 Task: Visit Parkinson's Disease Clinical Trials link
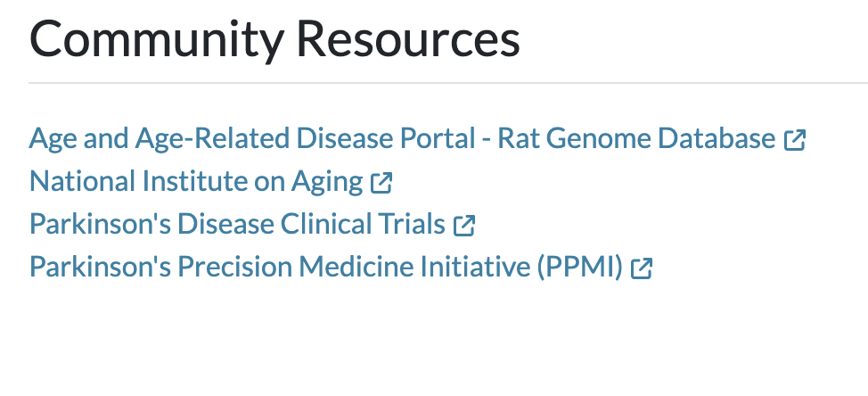click(x=237, y=224)
